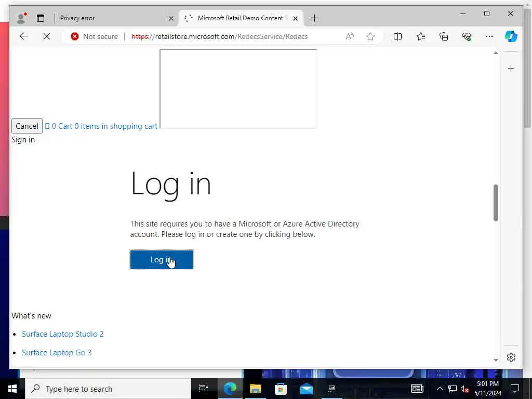The image size is (532, 399).
Task: Toggle split screen view icon
Action: (x=397, y=36)
